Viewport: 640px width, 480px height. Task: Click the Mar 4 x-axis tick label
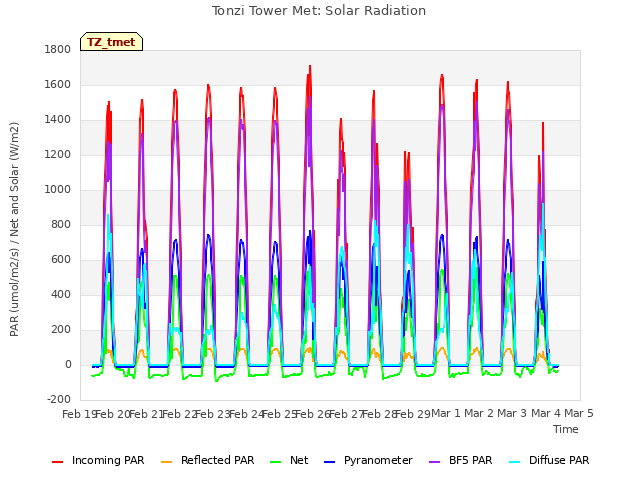point(546,413)
